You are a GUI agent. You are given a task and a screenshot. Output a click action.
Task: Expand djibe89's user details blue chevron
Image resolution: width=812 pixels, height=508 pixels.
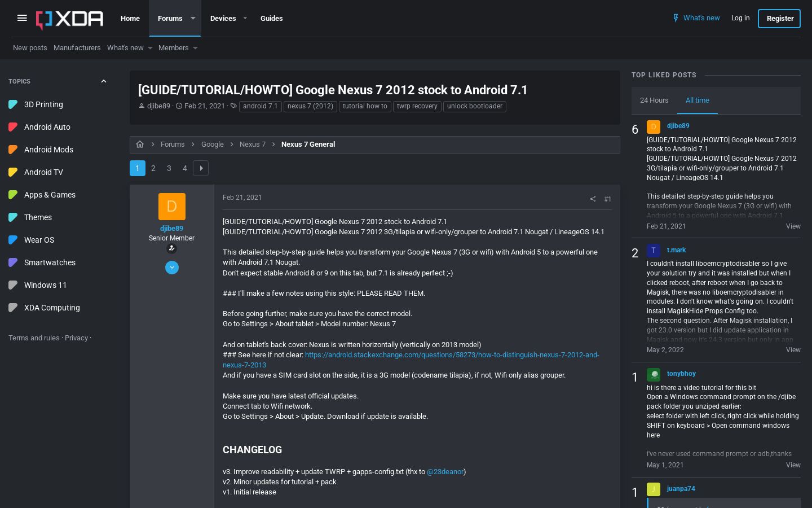pyautogui.click(x=172, y=268)
